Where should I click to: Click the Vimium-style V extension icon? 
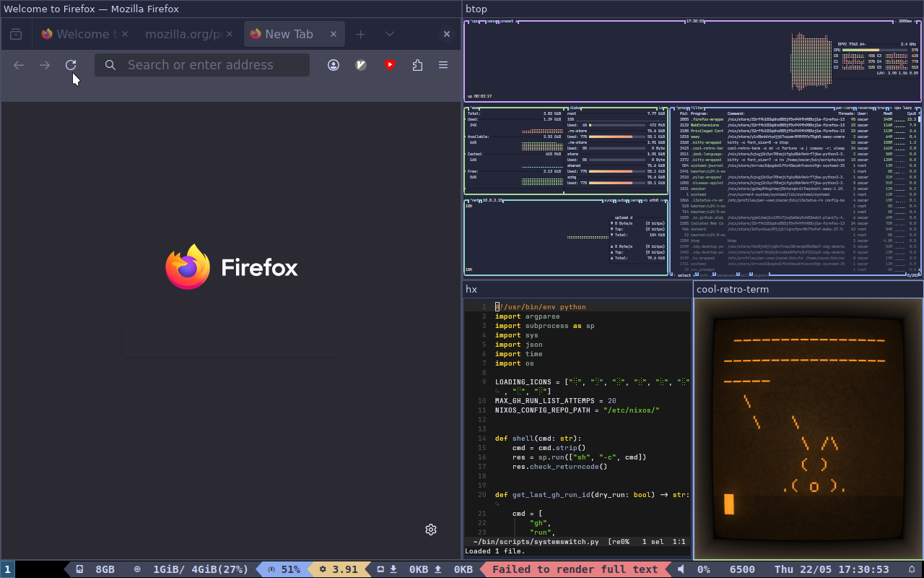click(x=362, y=65)
